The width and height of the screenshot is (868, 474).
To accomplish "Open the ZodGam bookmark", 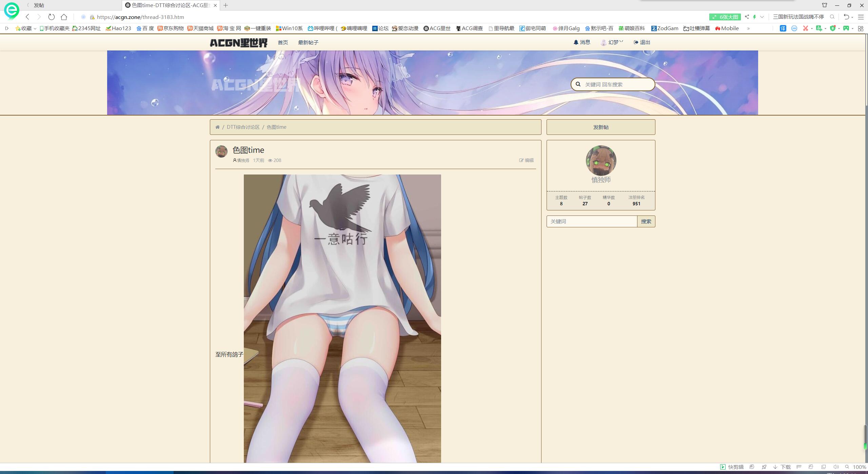I will tap(665, 28).
